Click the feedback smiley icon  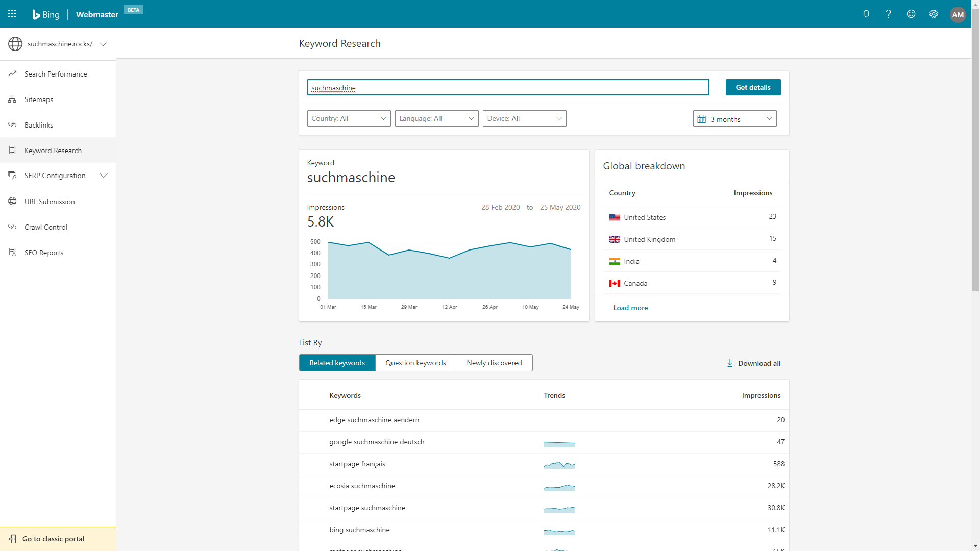(911, 14)
